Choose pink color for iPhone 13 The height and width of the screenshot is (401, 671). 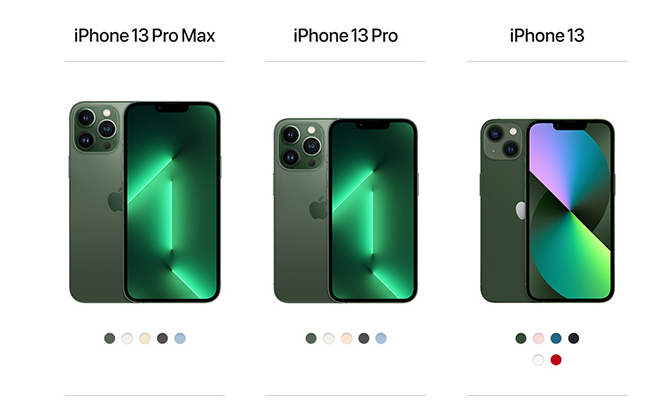click(x=538, y=339)
